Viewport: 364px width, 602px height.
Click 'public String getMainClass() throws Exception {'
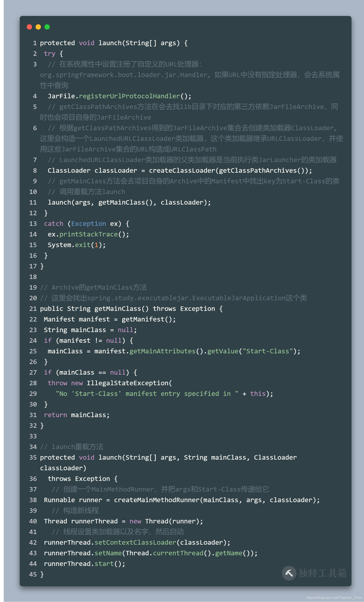(131, 309)
